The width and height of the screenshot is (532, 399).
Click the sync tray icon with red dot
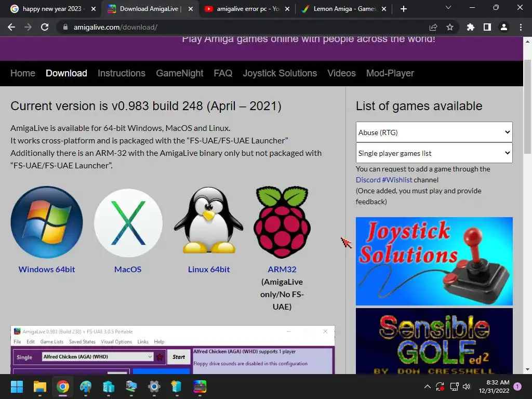[441, 387]
